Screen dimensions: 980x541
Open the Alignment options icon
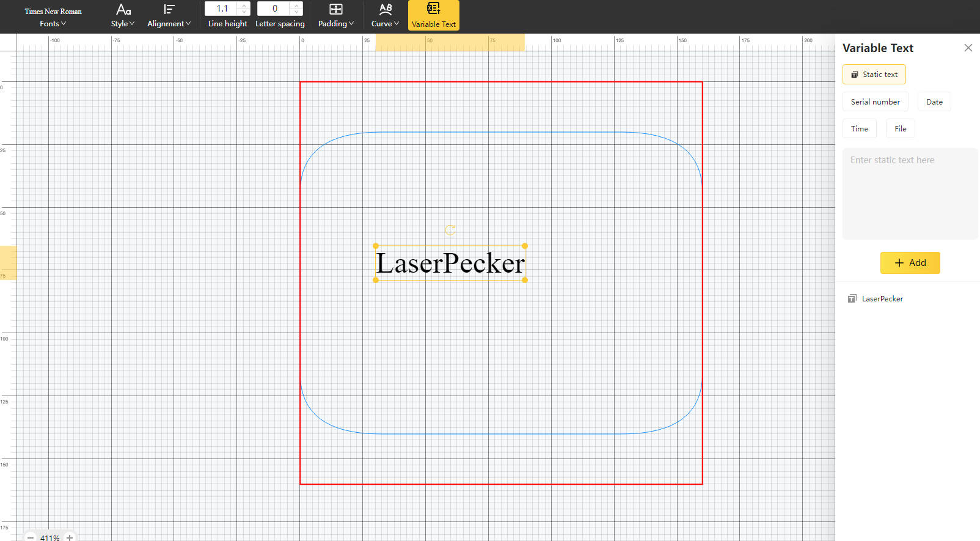[x=169, y=9]
